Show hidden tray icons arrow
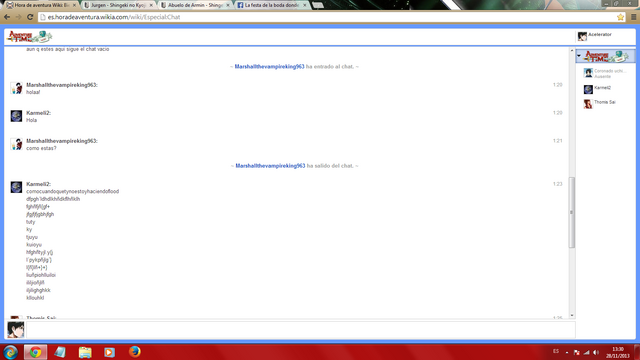The image size is (640, 360). click(567, 352)
